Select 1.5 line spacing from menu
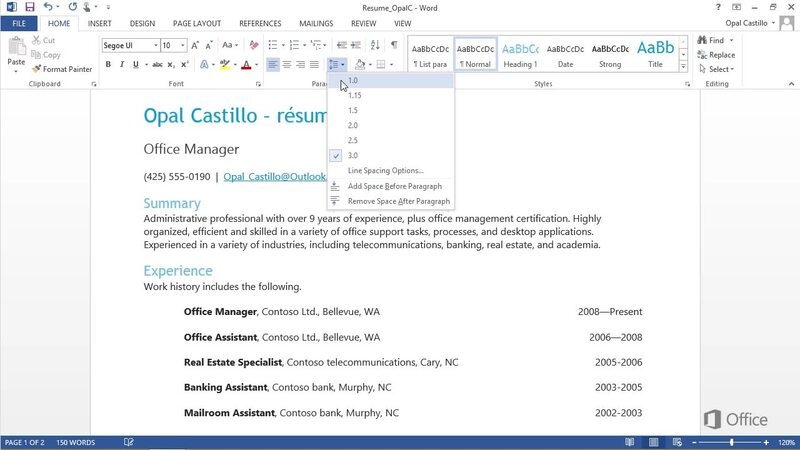 tap(353, 110)
